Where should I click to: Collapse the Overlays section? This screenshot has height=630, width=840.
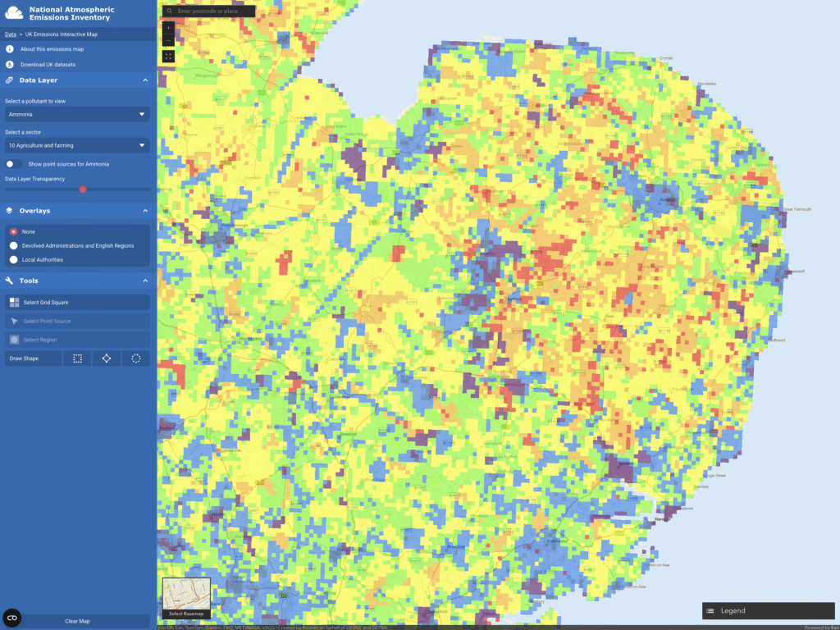(x=145, y=211)
